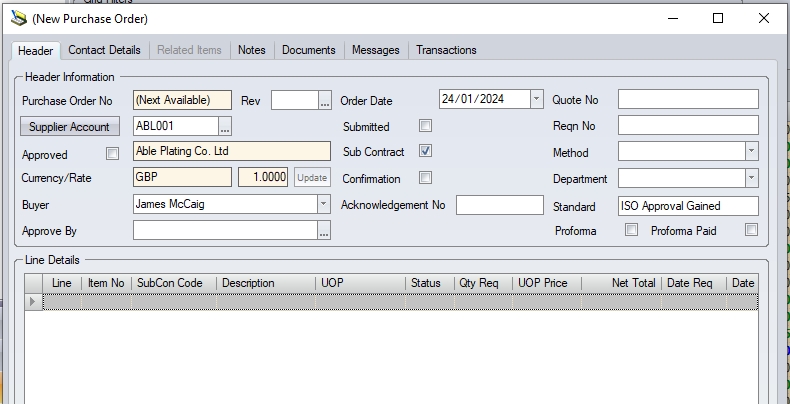Screen dimensions: 790x404
Task: Open the Method dropdown
Action: point(751,152)
